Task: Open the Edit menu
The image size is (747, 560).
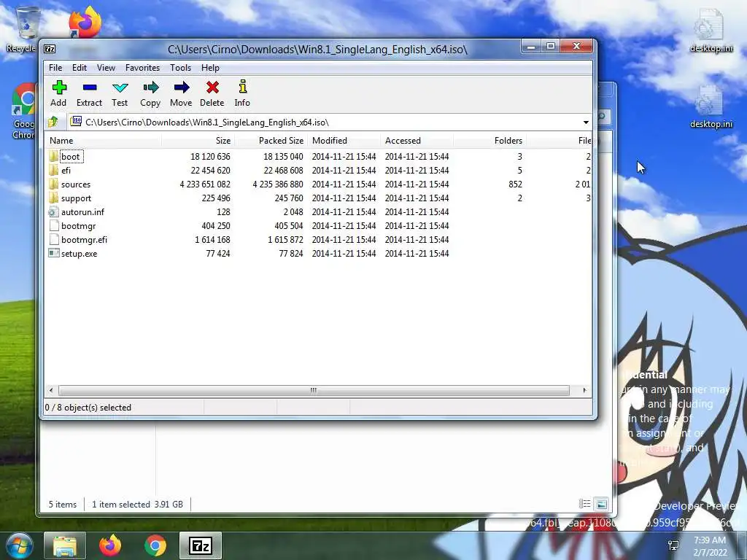Action: pos(79,68)
